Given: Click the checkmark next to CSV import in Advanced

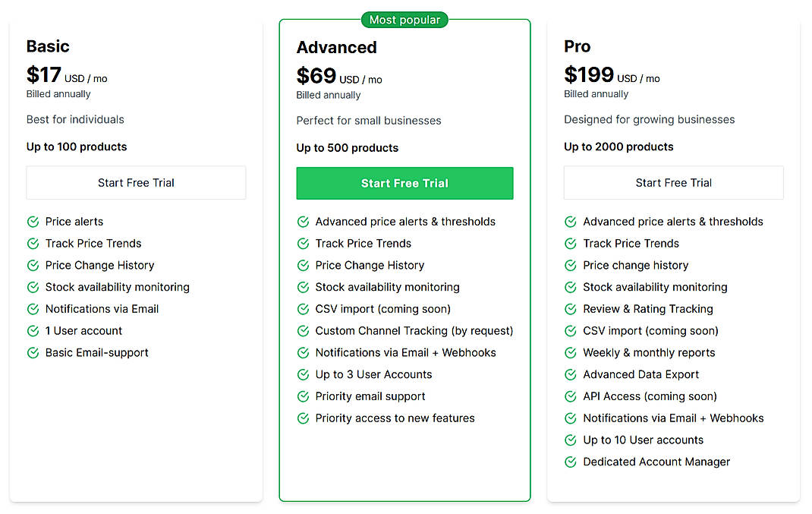Looking at the screenshot, I should point(303,309).
